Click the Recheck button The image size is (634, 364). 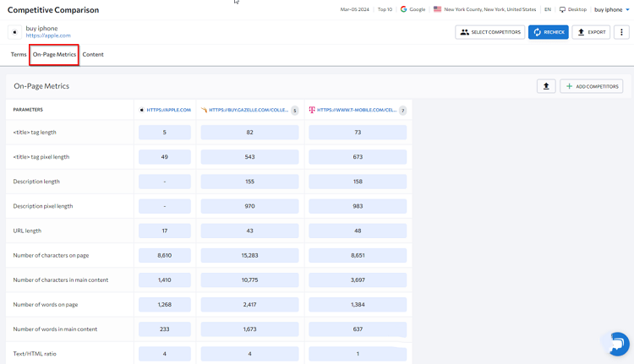point(549,32)
